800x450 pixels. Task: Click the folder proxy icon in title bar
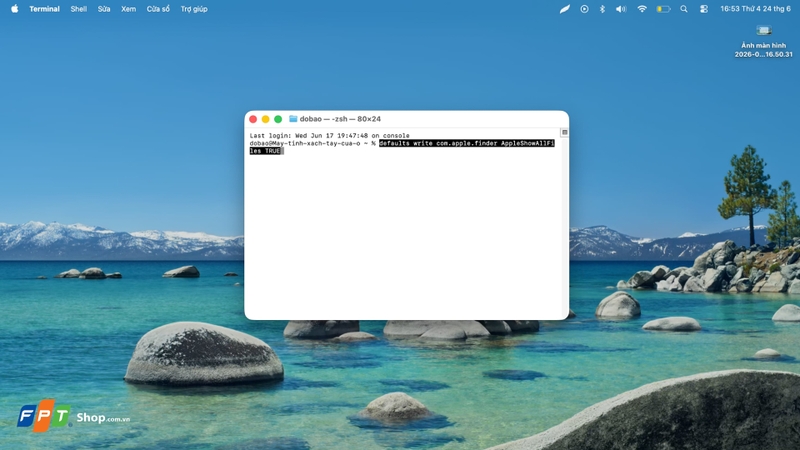(x=293, y=119)
